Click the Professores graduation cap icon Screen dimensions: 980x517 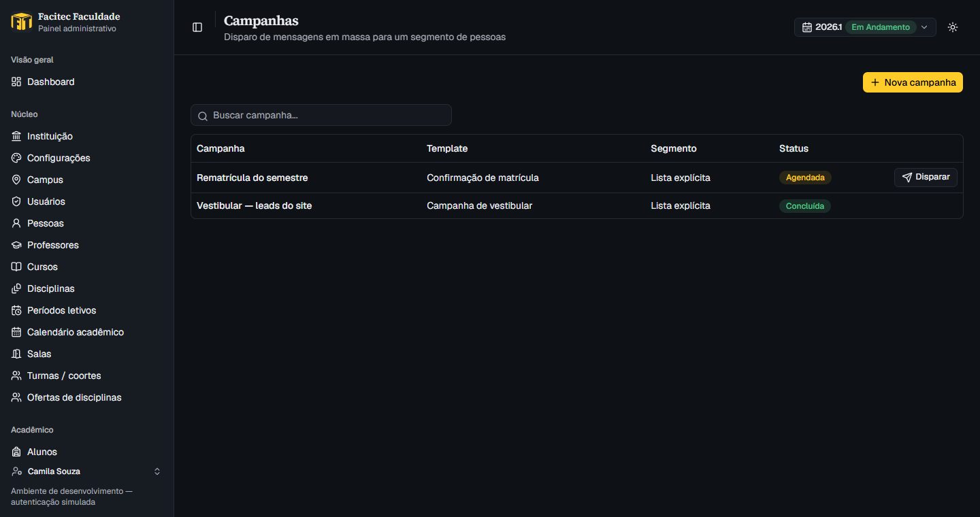pos(16,245)
